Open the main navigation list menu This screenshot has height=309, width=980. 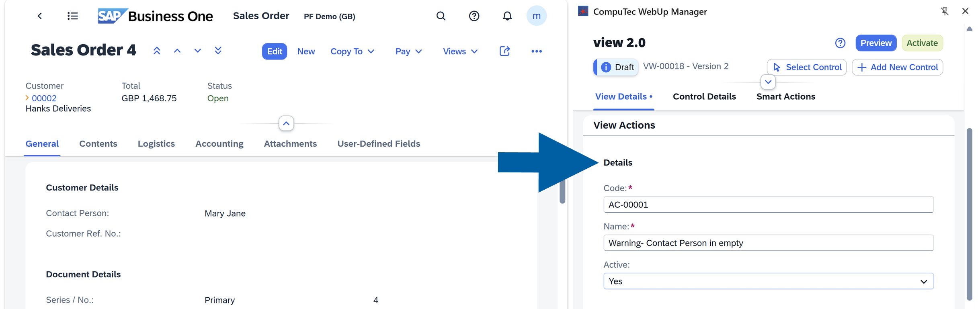[72, 16]
